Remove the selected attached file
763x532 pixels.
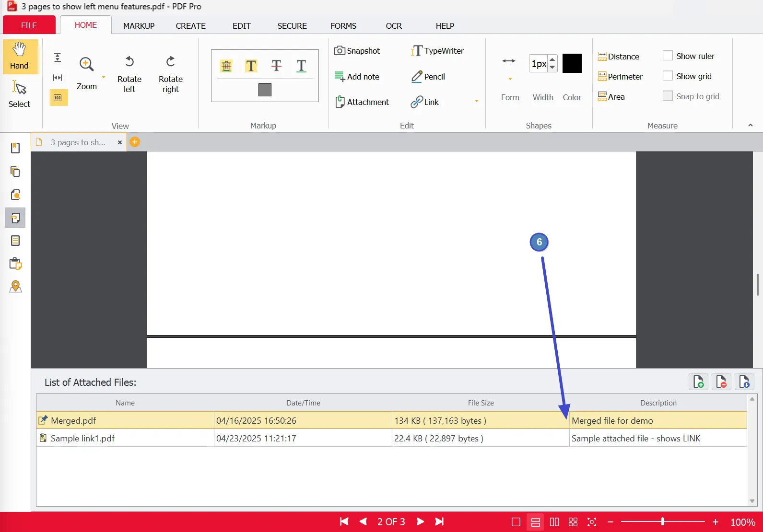721,382
